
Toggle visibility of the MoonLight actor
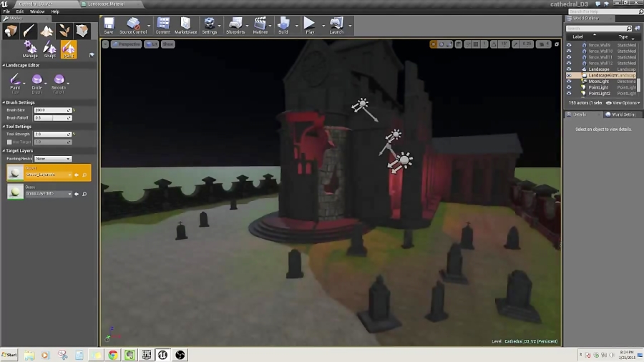point(569,82)
